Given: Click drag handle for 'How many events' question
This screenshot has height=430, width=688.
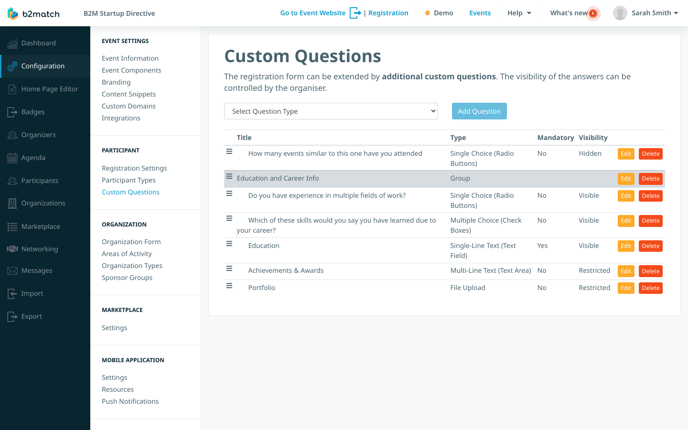Looking at the screenshot, I should 229,151.
